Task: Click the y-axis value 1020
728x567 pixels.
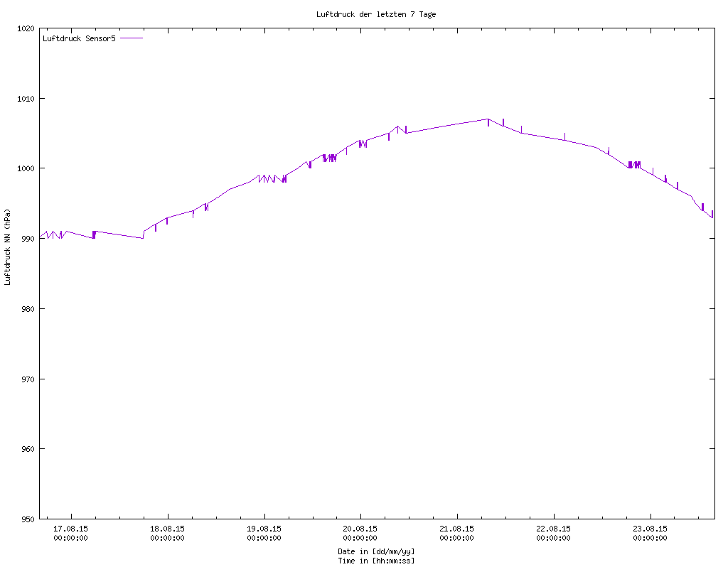Action: click(26, 28)
